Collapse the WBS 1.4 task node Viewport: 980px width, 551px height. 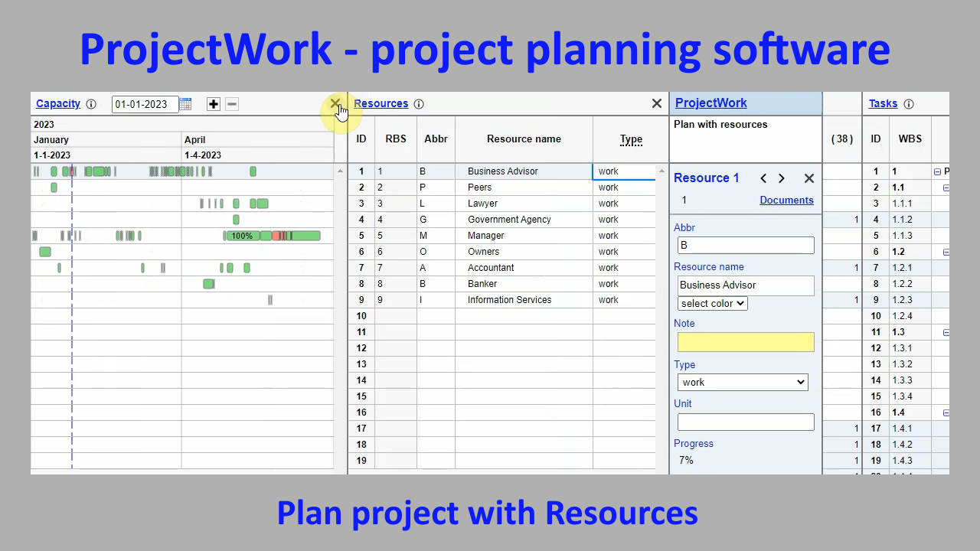click(x=946, y=412)
